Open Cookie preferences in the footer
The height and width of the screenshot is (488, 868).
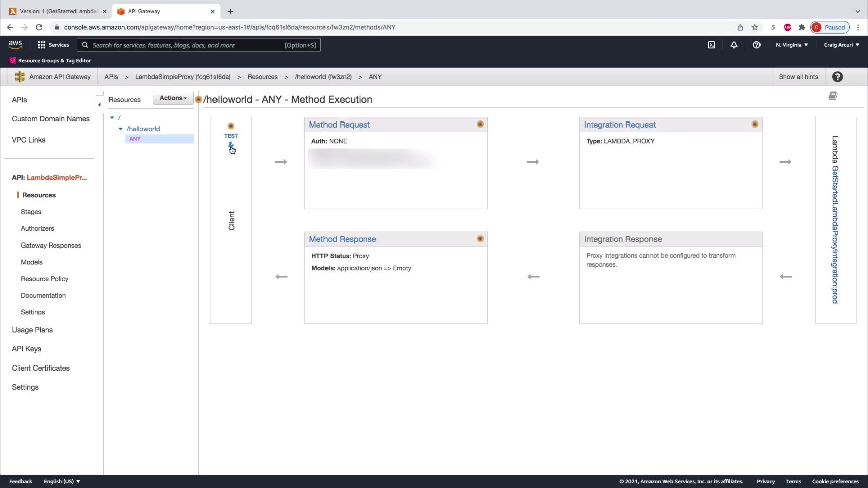[x=835, y=481]
